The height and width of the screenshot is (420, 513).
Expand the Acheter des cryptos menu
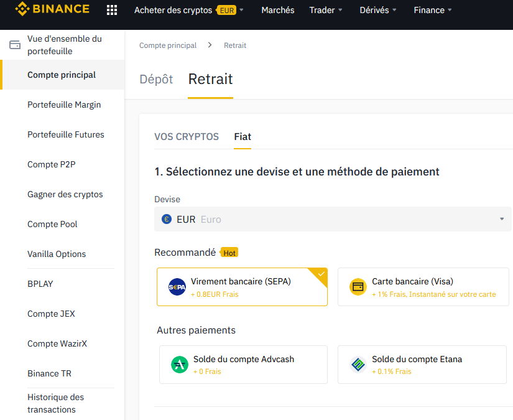pos(189,10)
